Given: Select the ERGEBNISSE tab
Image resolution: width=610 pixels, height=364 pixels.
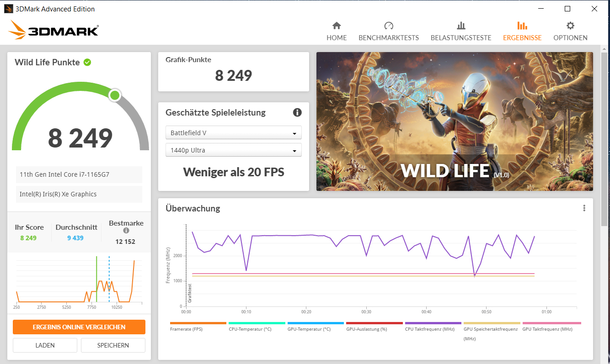Looking at the screenshot, I should [522, 31].
